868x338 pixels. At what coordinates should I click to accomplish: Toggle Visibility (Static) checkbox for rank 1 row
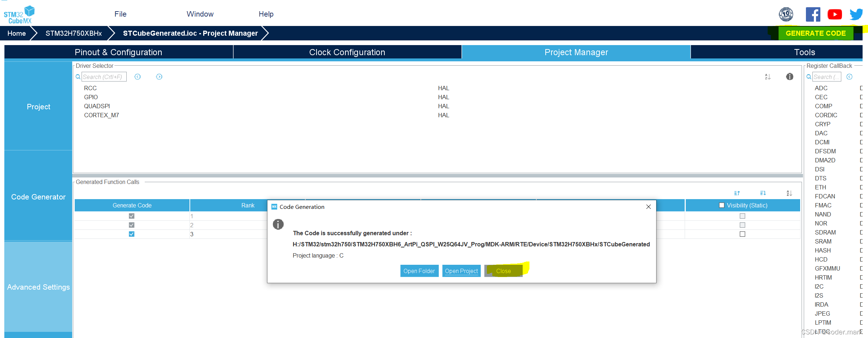pyautogui.click(x=742, y=216)
